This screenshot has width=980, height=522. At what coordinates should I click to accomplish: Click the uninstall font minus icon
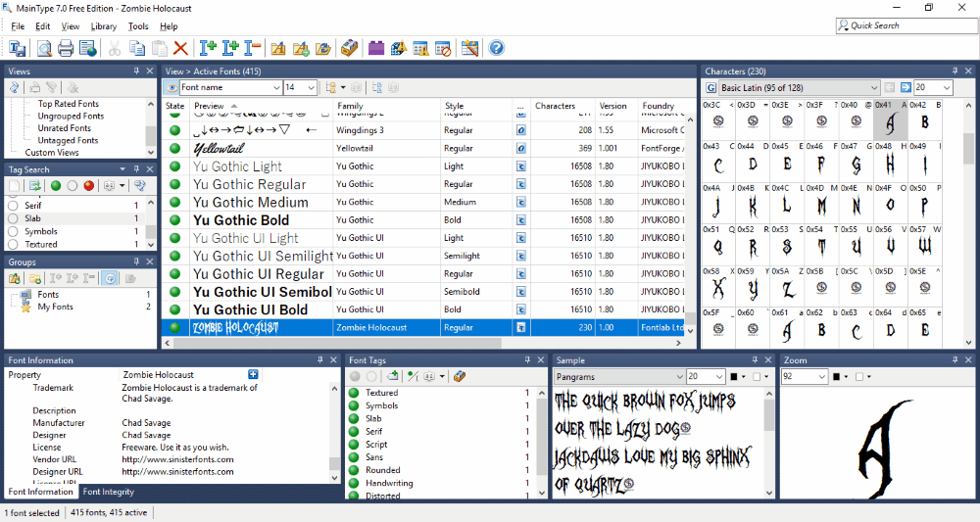[x=253, y=48]
